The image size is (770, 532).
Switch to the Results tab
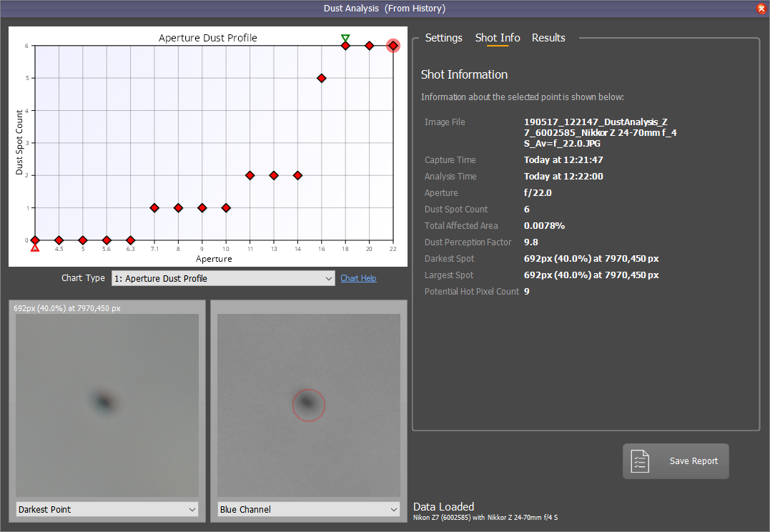548,38
